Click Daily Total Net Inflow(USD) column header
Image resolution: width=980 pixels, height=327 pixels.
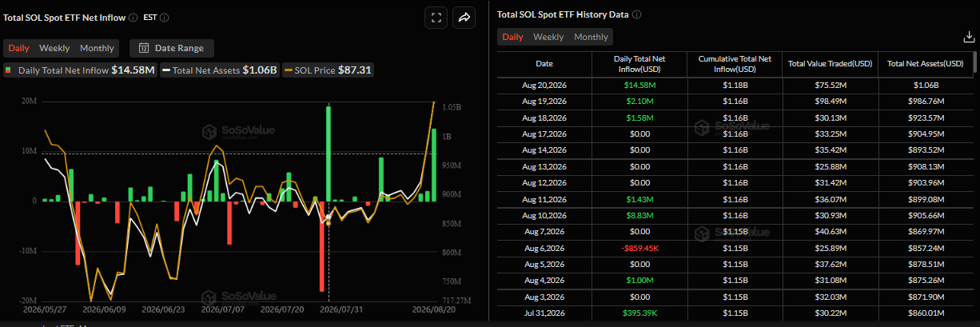pos(638,64)
